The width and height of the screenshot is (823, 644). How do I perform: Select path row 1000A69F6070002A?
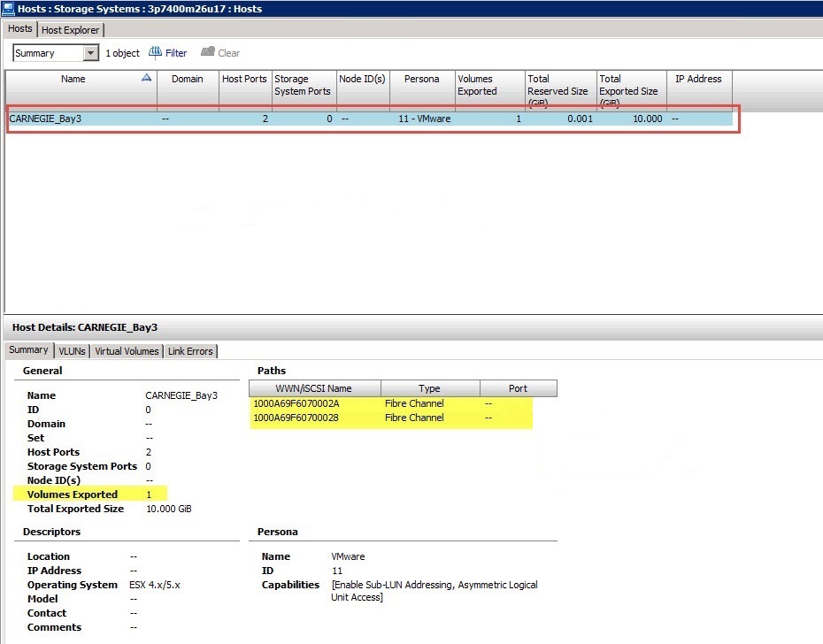pos(296,403)
